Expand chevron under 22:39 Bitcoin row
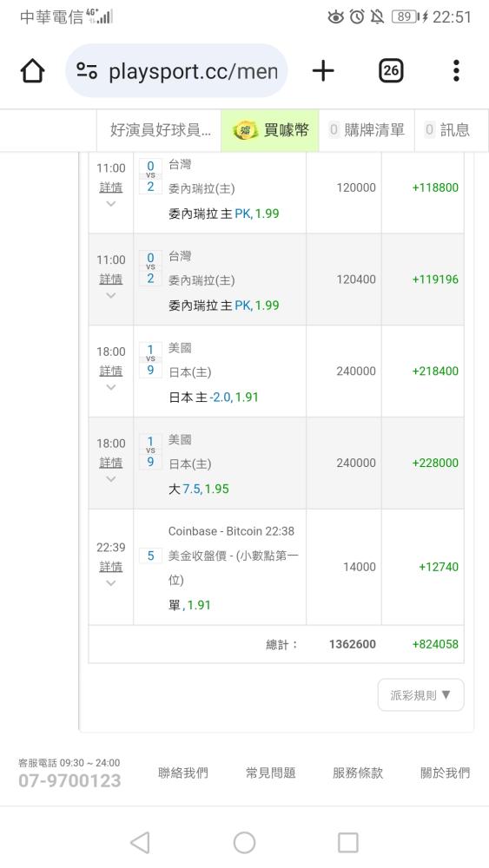This screenshot has height=868, width=489. click(111, 583)
